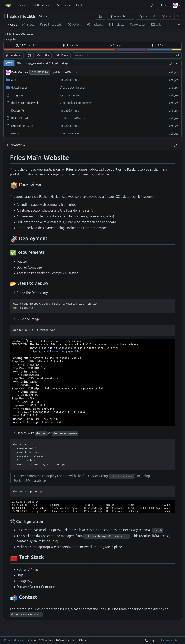Open the compare branches icon button

[30, 55]
